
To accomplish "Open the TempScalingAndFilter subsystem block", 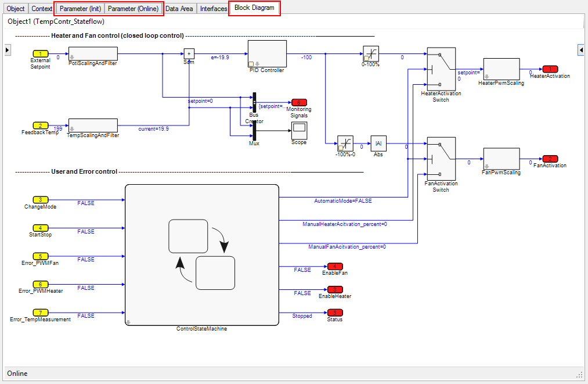I will click(93, 125).
